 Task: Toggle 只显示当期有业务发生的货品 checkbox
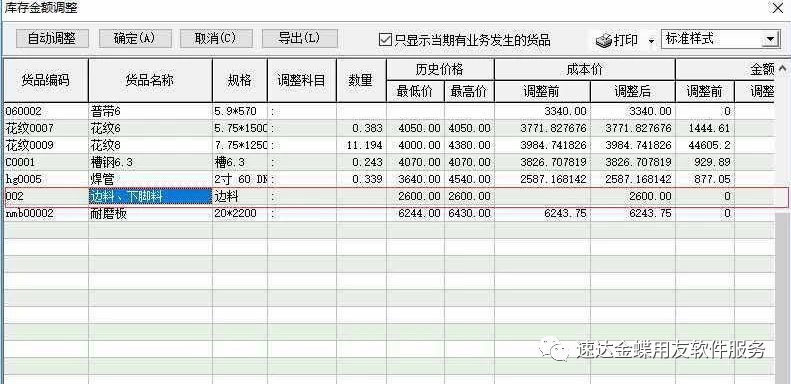tap(385, 40)
